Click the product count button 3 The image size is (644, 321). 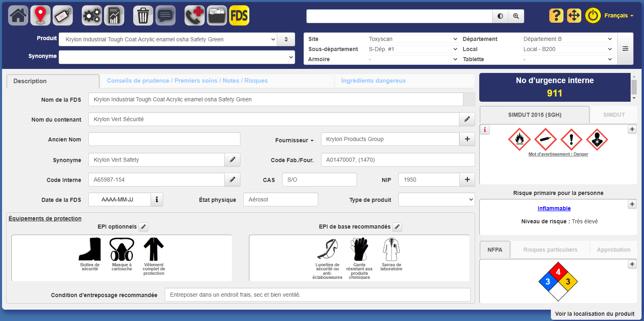coord(286,39)
